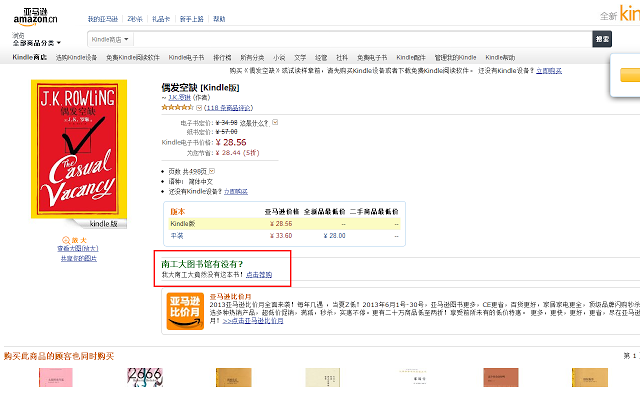This screenshot has height=400, width=640.
Task: Click the Kindle price ¥28.56
Action: 231,142
